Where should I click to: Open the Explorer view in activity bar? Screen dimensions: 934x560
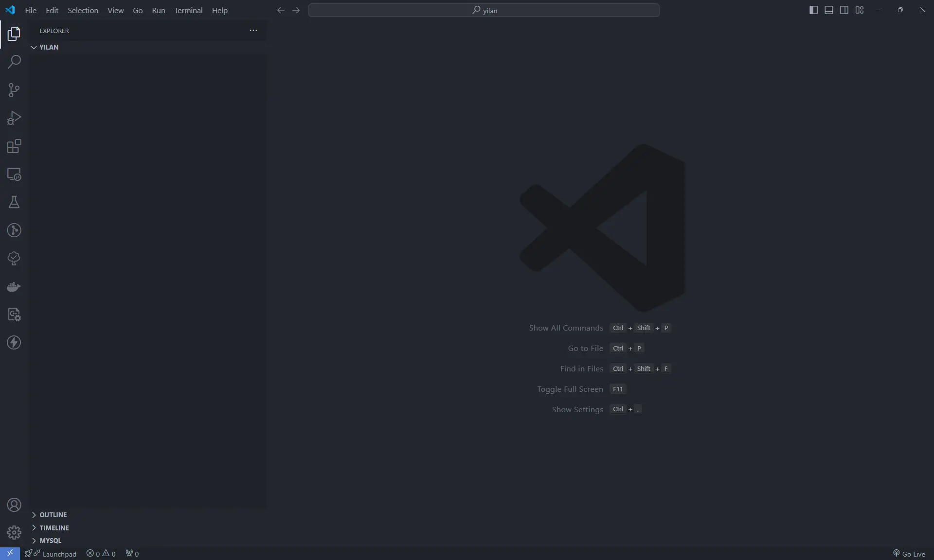point(14,34)
